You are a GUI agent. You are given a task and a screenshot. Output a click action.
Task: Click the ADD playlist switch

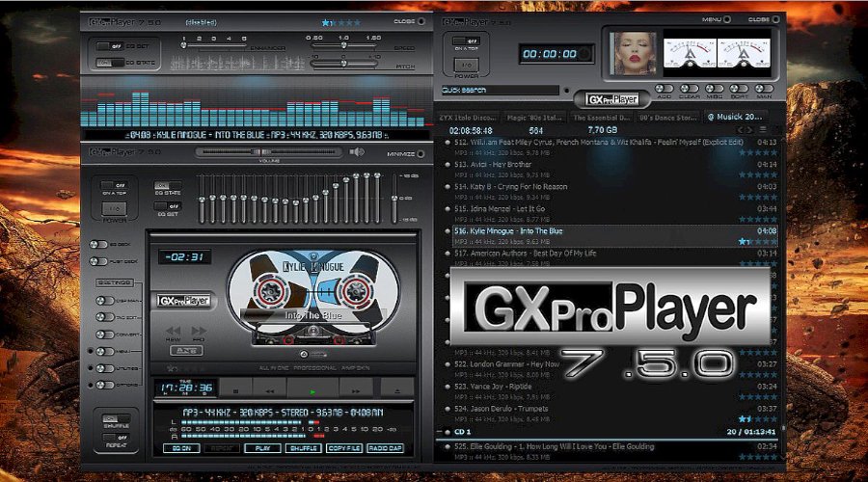pyautogui.click(x=664, y=89)
